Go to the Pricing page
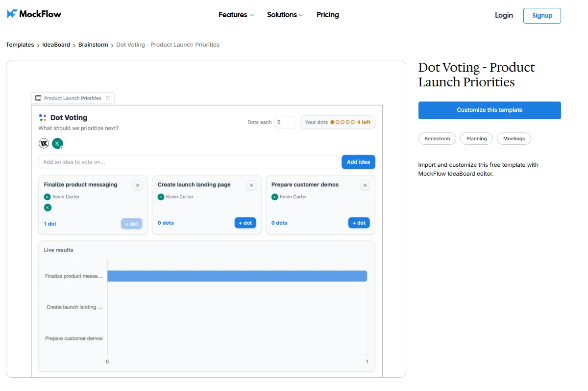 click(x=328, y=15)
